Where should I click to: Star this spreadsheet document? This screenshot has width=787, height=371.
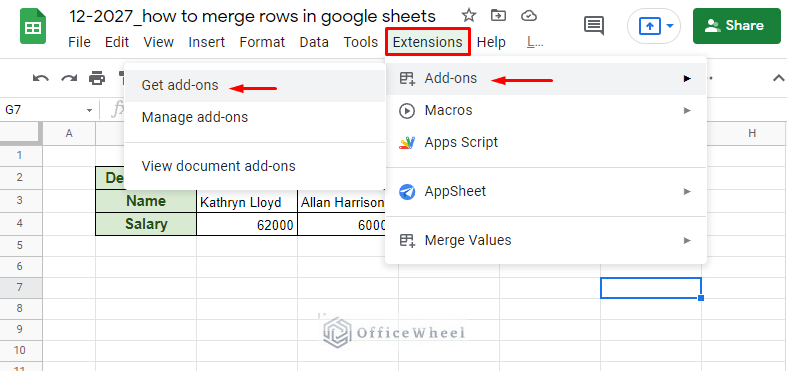(x=468, y=16)
